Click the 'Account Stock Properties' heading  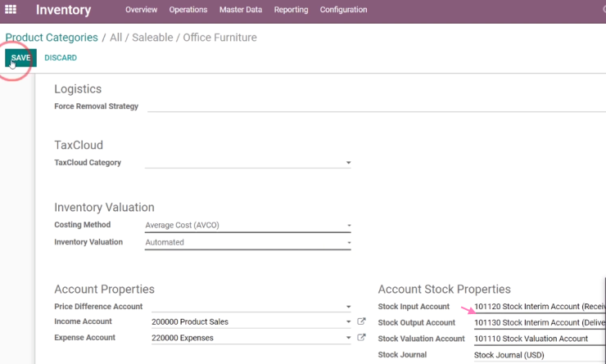445,289
